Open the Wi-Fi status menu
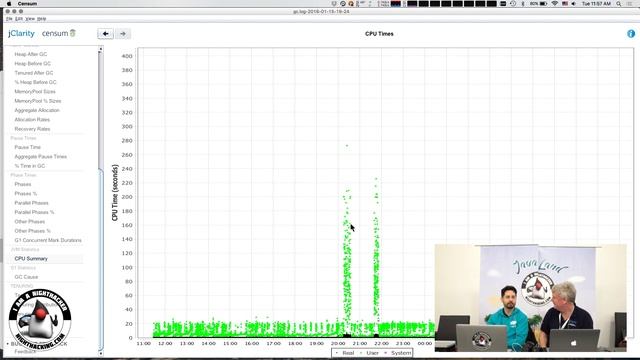Image resolution: width=640 pixels, height=360 pixels. 554,3
